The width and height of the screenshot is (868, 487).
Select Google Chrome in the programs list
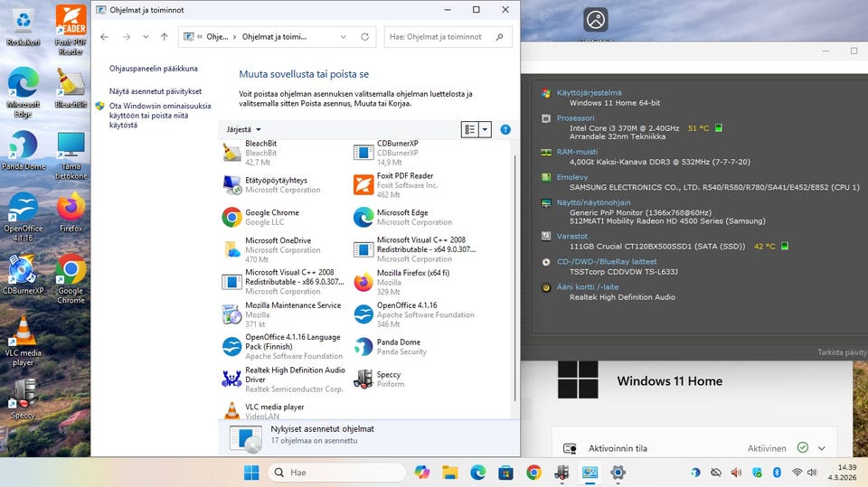283,217
